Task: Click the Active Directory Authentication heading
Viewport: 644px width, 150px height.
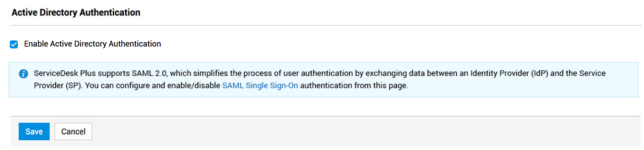Action: tap(76, 13)
